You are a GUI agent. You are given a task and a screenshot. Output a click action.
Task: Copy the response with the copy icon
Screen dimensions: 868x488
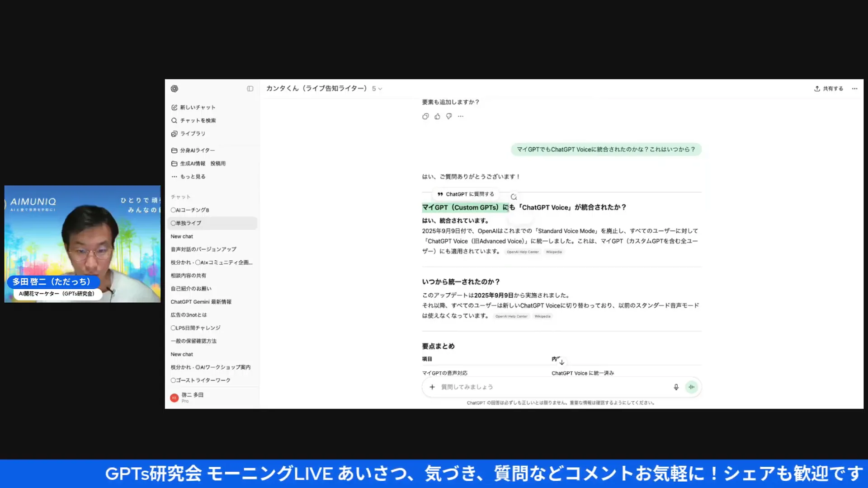coord(425,116)
